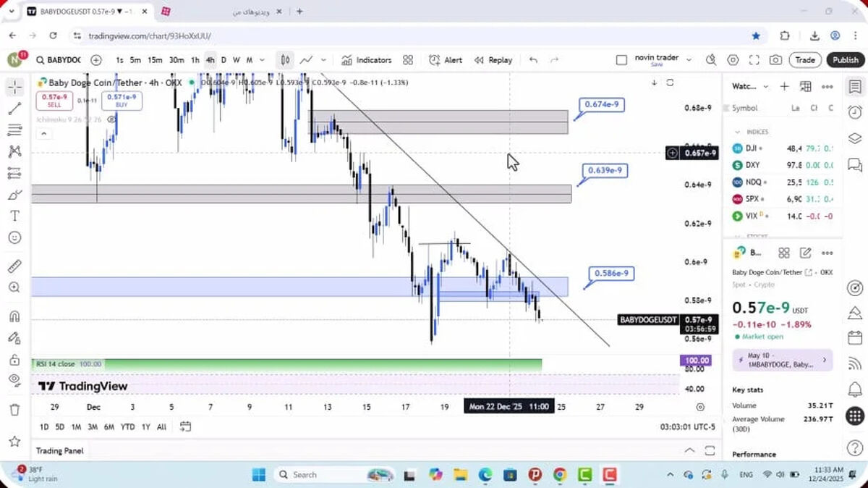Open go to date calendar icon
The width and height of the screenshot is (868, 488).
click(185, 426)
